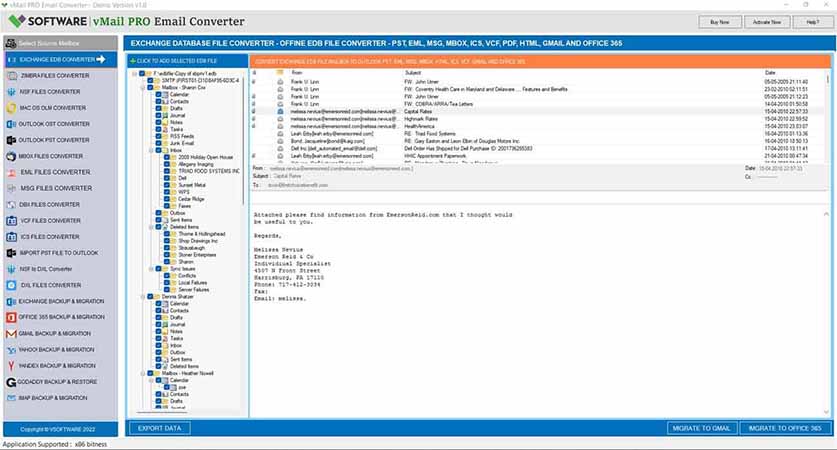Viewport: 837px width, 450px height.
Task: Click the DBX Files Converter icon
Action: coord(11,204)
